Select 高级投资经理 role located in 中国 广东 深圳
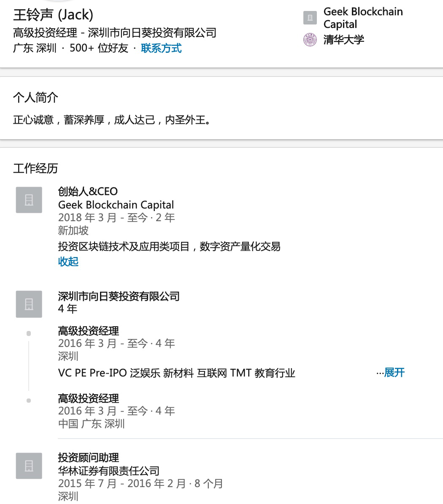 89,398
